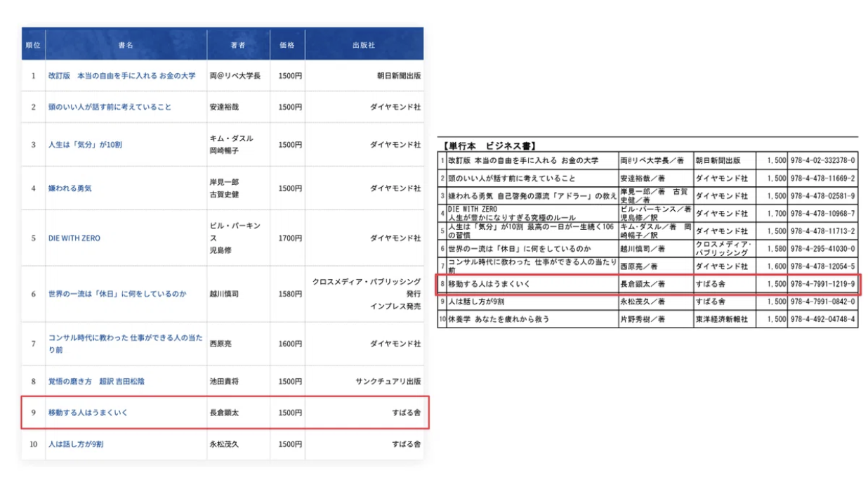Image resolution: width=868 pixels, height=485 pixels.
Task: Select ISBN 978-4-478-11713-2
Action: point(822,231)
